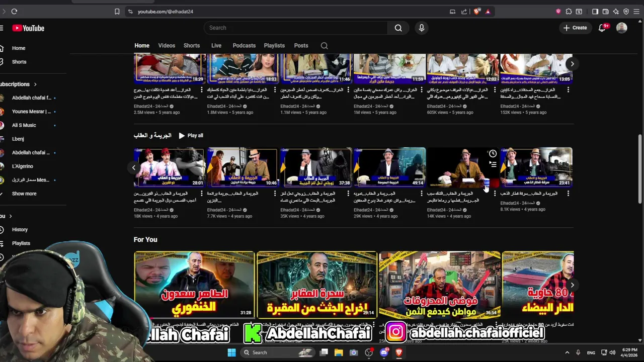Next arrow in For You shelf
This screenshot has height=362, width=644.
click(x=572, y=285)
